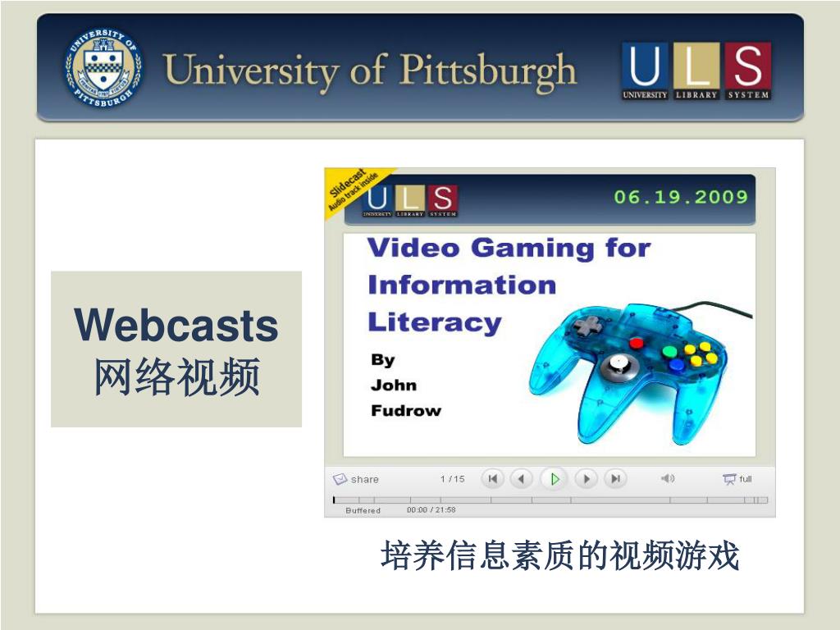The height and width of the screenshot is (630, 840).
Task: Click the 'Webcasts' label box
Action: click(x=176, y=349)
